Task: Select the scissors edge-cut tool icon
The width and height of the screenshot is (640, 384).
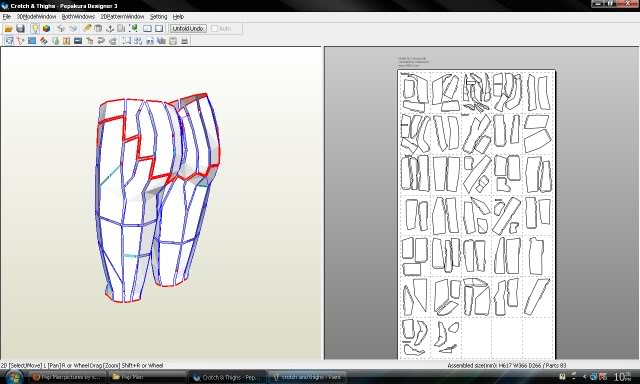Action: click(x=20, y=41)
